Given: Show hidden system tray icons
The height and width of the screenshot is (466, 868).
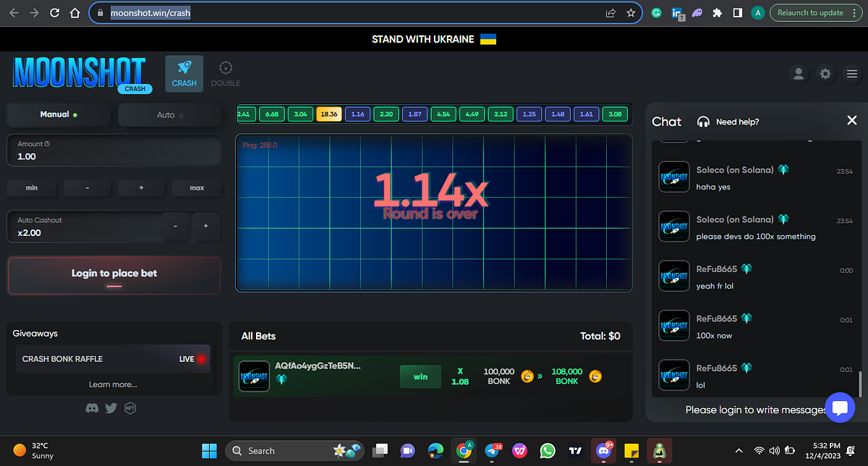Looking at the screenshot, I should point(739,450).
